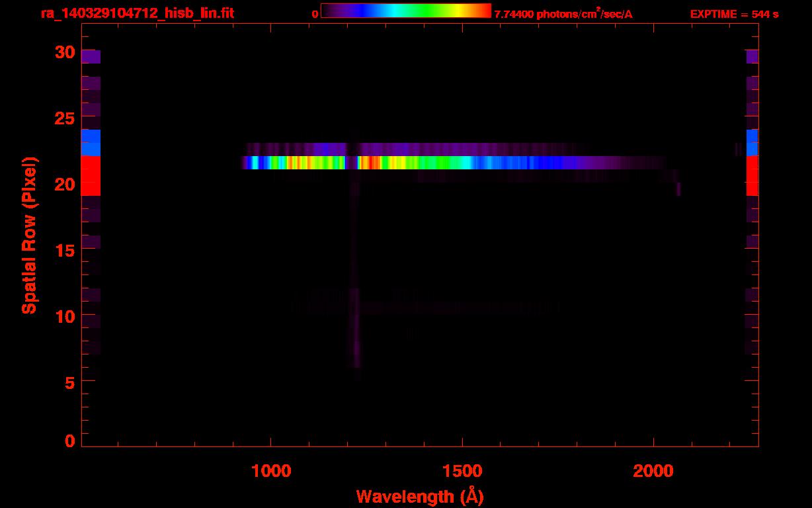The width and height of the screenshot is (812, 508).
Task: Click the Spatial Row (Pixel) axis title
Action: coord(28,235)
